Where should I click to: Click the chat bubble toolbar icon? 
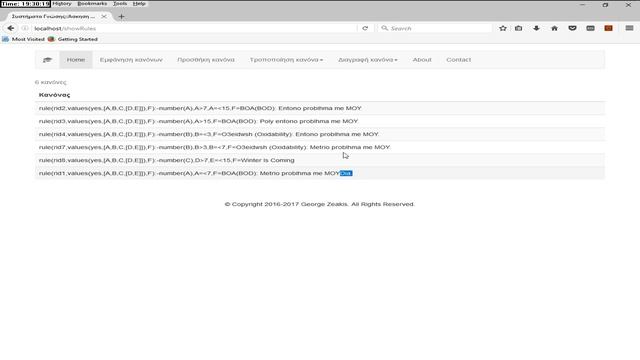(590, 28)
